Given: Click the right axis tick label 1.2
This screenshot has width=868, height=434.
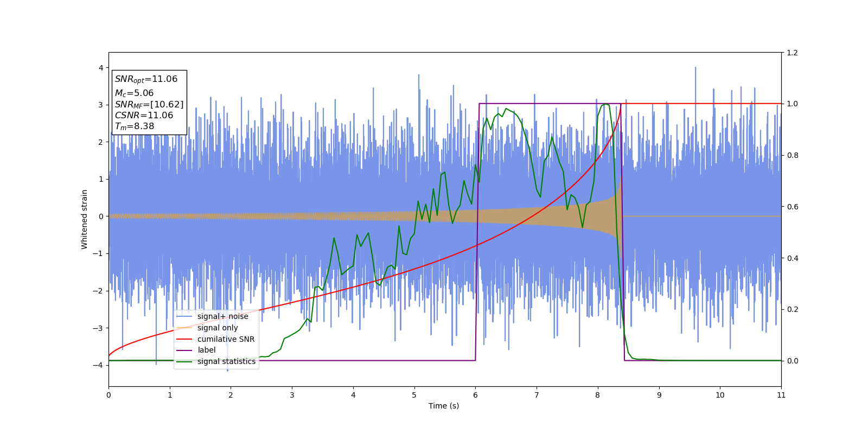Looking at the screenshot, I should tap(792, 53).
